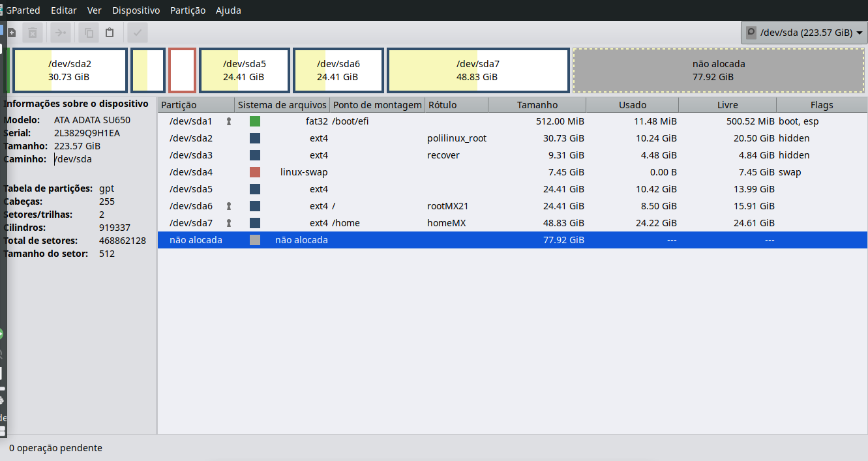The image size is (868, 461).
Task: Click the key icon beside /dev/sda7
Action: coord(229,223)
